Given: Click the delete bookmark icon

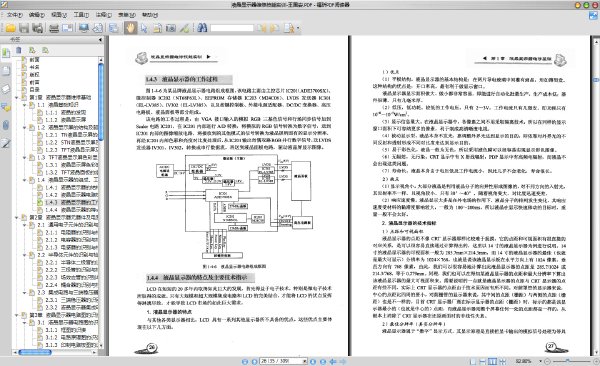Looking at the screenshot, I should click(x=19, y=50).
